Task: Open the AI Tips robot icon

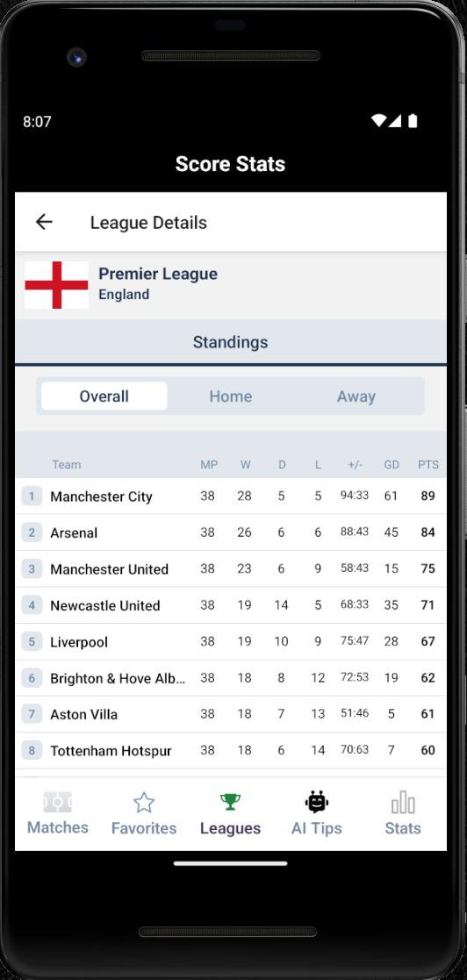Action: (x=317, y=801)
